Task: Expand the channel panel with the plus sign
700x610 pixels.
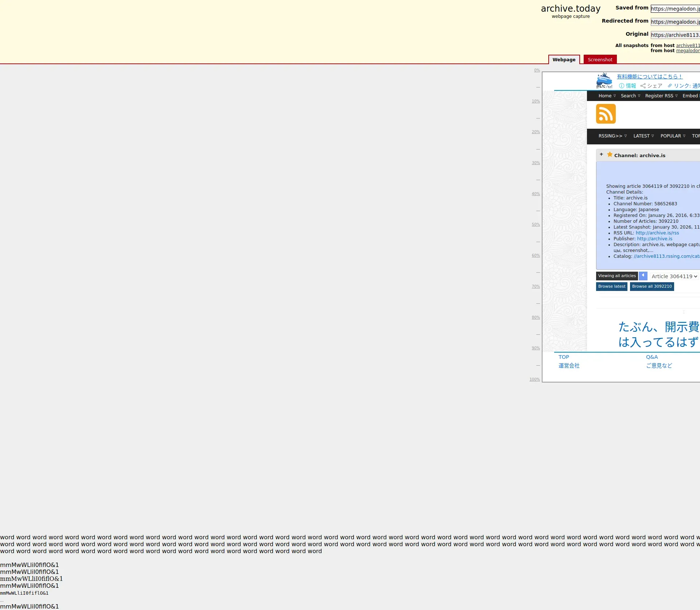Action: [x=601, y=155]
